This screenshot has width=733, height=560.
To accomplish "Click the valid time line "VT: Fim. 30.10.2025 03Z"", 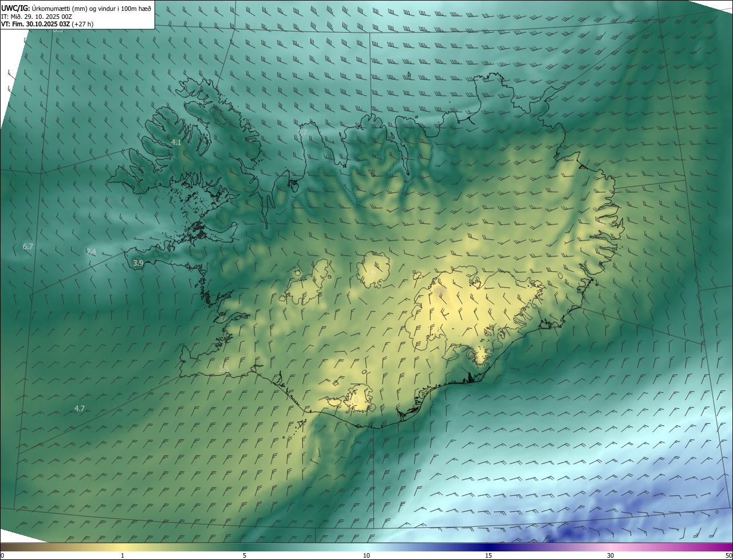I will (x=36, y=24).
